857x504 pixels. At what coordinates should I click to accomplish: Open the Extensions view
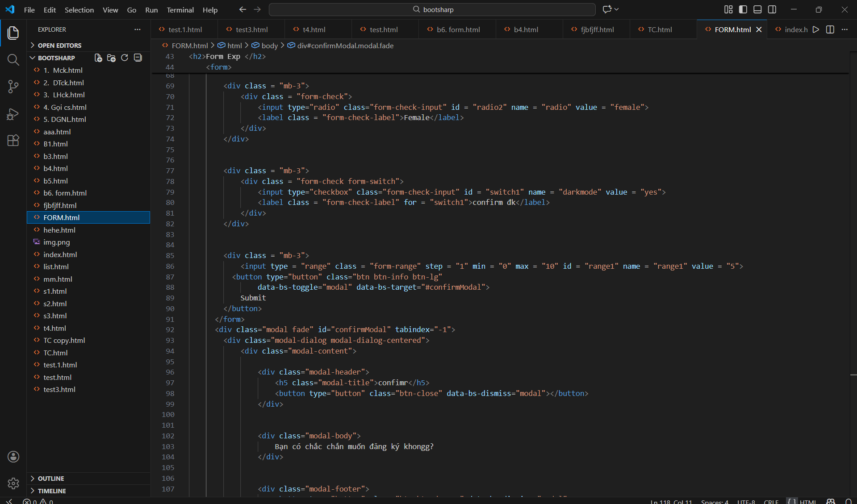[x=13, y=141]
